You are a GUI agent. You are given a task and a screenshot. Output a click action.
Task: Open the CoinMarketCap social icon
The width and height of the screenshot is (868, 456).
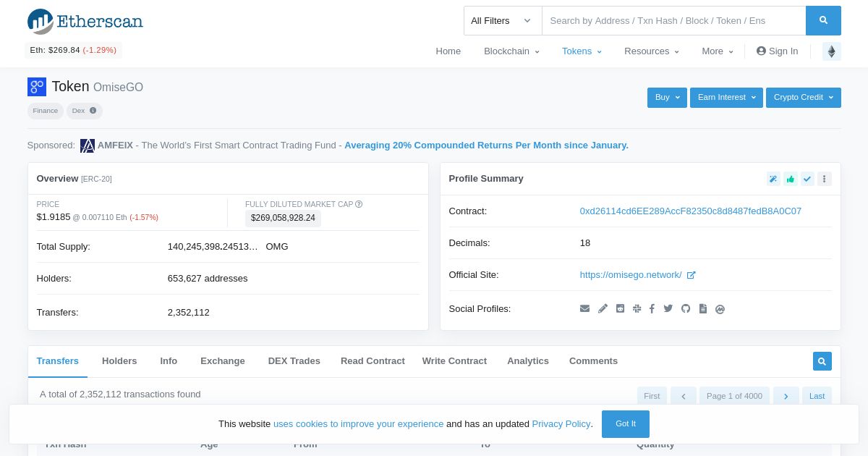coord(720,309)
